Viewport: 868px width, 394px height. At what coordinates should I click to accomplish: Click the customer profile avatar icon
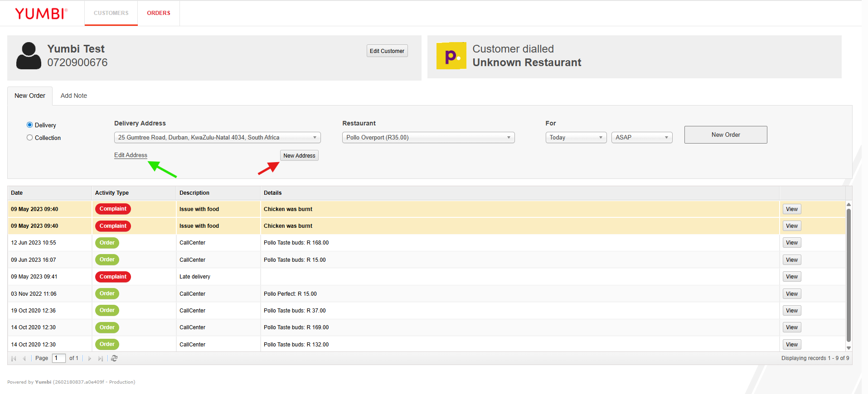tap(29, 56)
